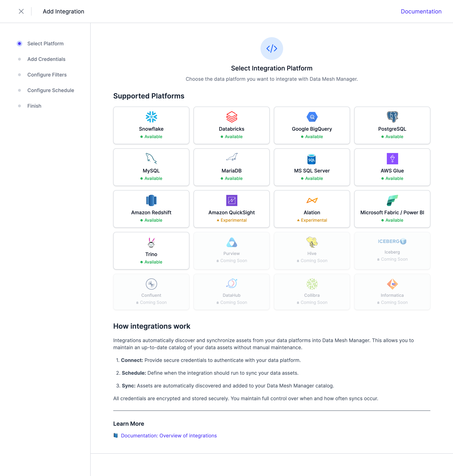Click the PostgreSQL elephant icon
The height and width of the screenshot is (476, 453).
click(392, 117)
